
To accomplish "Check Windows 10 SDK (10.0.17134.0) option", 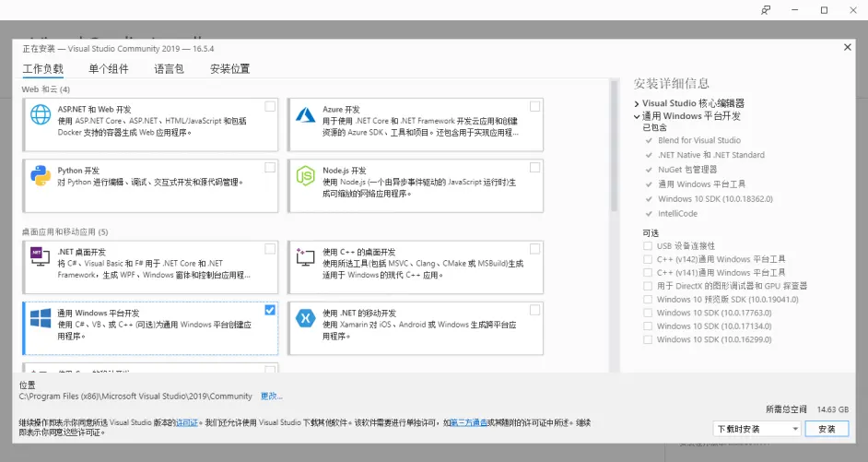I will (x=648, y=326).
